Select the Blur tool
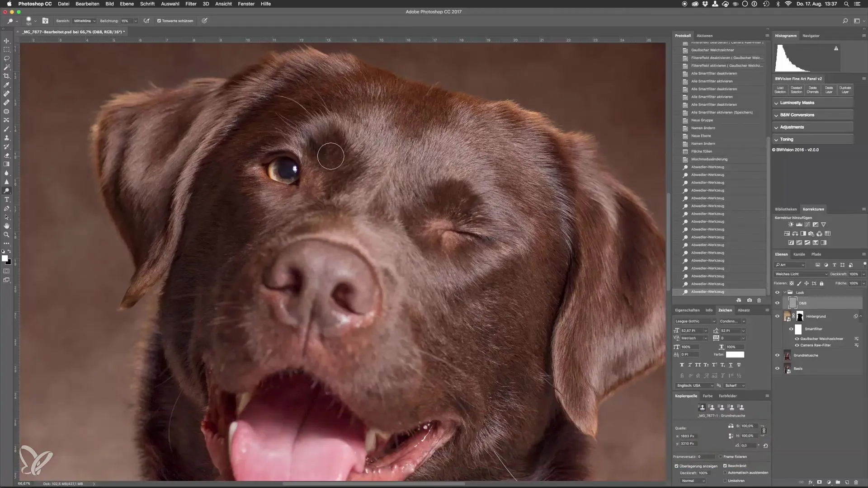The width and height of the screenshot is (868, 488). 6,173
